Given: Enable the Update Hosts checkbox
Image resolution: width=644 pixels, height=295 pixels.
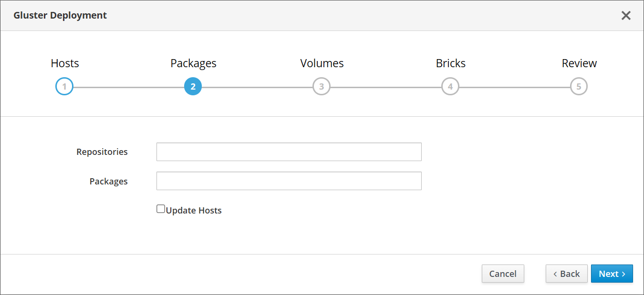Looking at the screenshot, I should coord(161,209).
